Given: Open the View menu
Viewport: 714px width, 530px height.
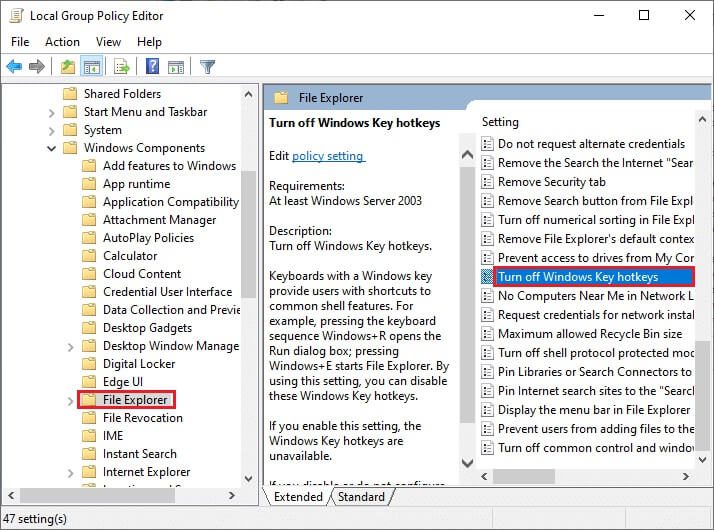Looking at the screenshot, I should click(108, 42).
